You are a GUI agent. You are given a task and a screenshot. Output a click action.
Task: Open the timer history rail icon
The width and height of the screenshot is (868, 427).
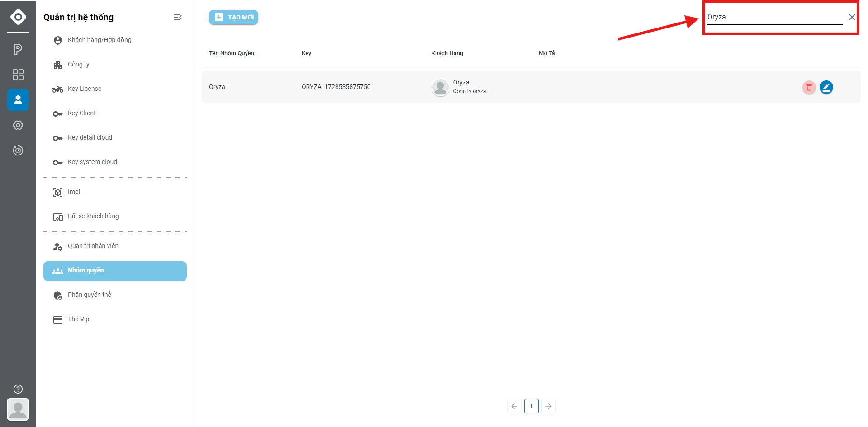point(18,150)
